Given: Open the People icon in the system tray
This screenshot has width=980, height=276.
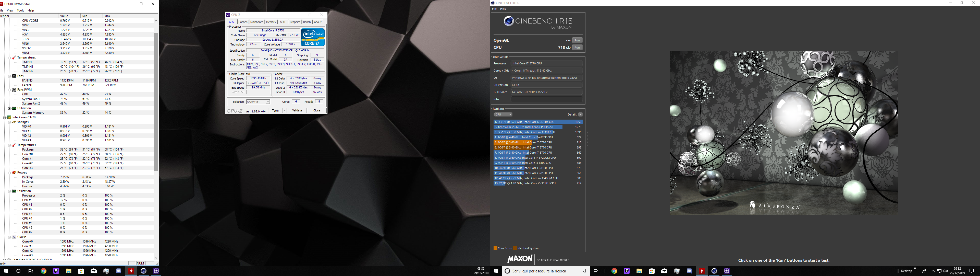Looking at the screenshot, I should tap(924, 271).
